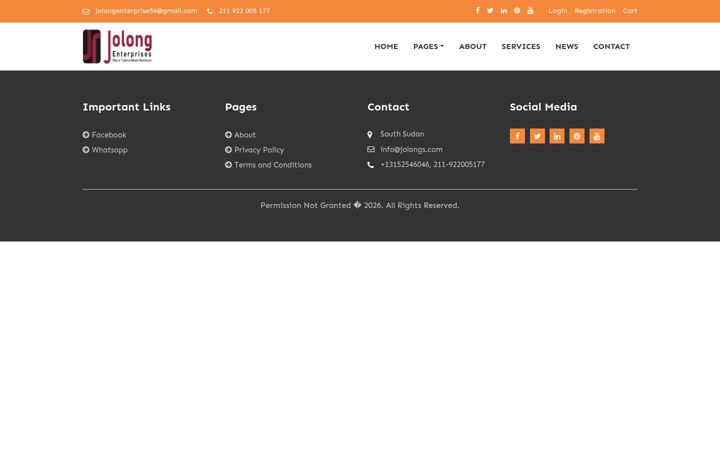The width and height of the screenshot is (720, 450).
Task: Click the envelope icon beside the Gmail address
Action: click(86, 11)
